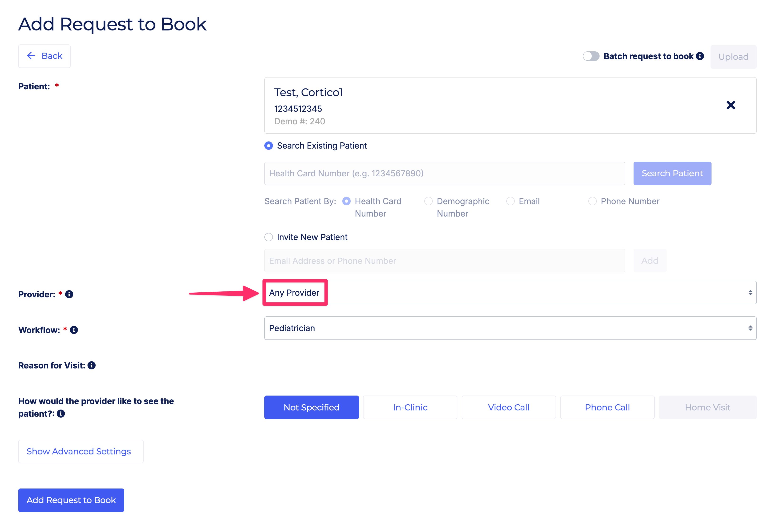
Task: Click info icon next to Batch request to book
Action: (x=700, y=56)
